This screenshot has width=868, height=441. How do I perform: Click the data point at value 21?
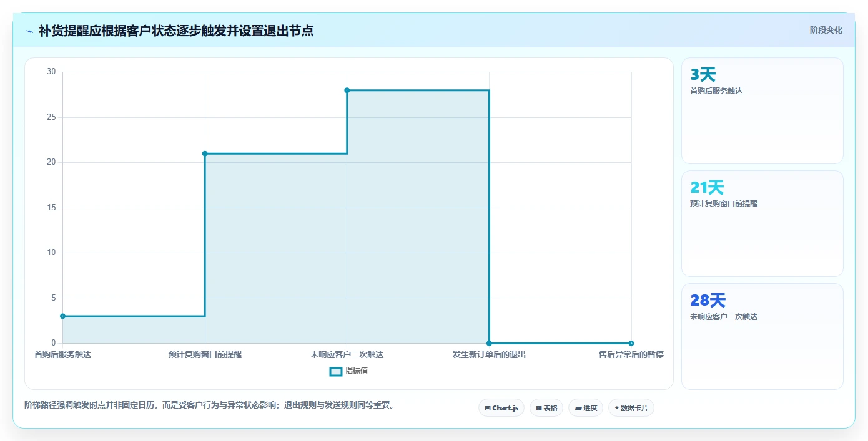(x=205, y=153)
